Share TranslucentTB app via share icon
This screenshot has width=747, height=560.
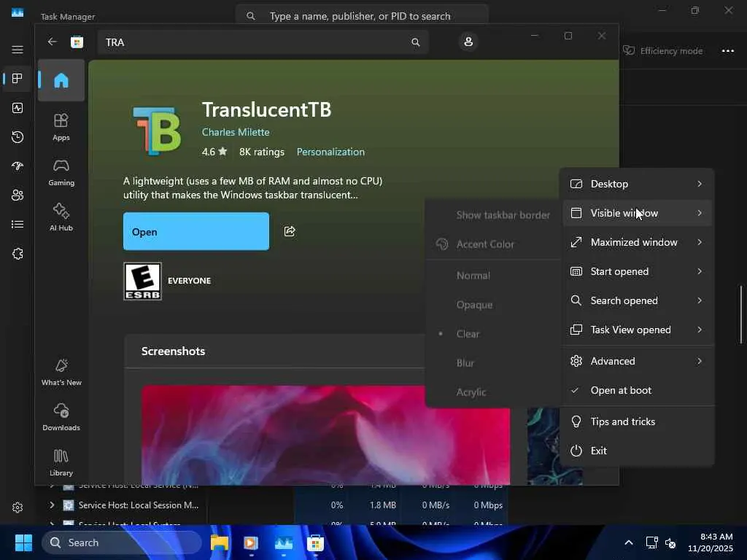290,231
